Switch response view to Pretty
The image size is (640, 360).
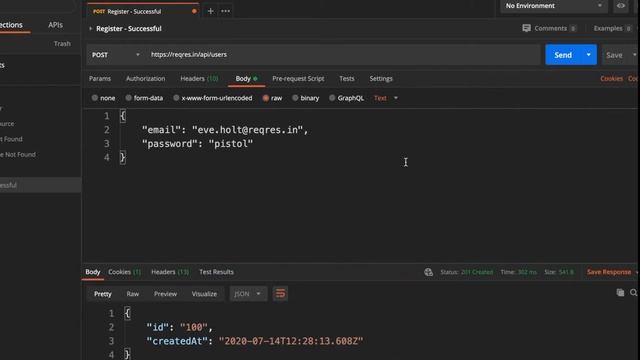pyautogui.click(x=102, y=294)
